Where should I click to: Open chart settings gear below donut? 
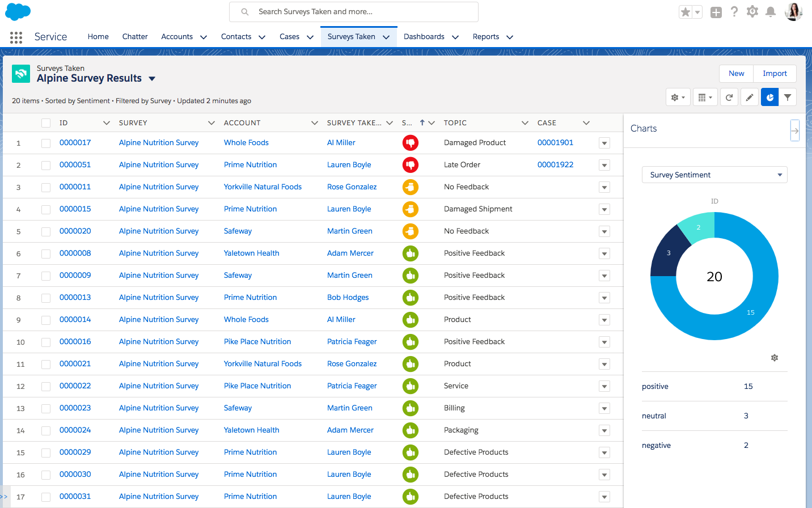pyautogui.click(x=775, y=358)
